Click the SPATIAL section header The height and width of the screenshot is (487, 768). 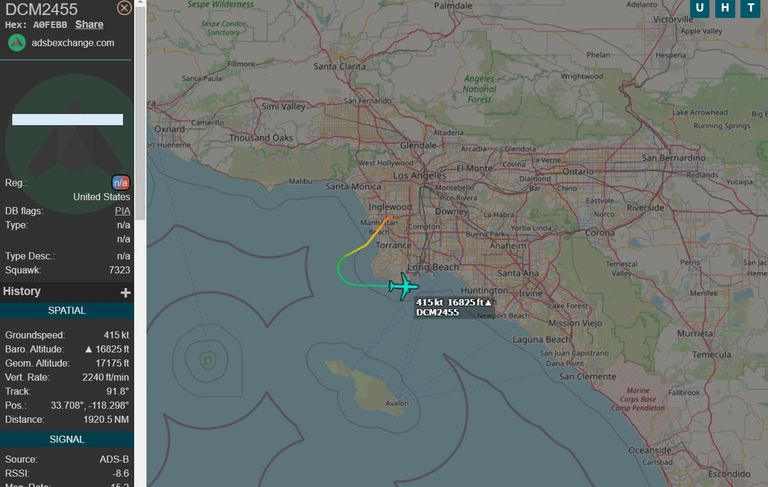pos(67,311)
